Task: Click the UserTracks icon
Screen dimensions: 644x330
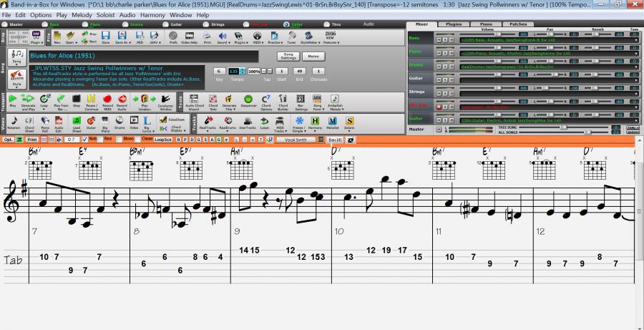Action: (x=248, y=123)
